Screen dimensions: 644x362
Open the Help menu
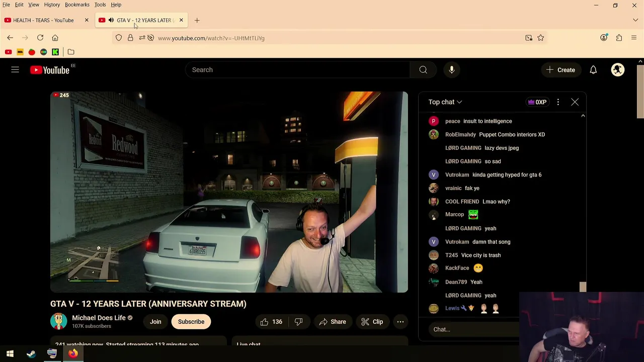pyautogui.click(x=116, y=5)
